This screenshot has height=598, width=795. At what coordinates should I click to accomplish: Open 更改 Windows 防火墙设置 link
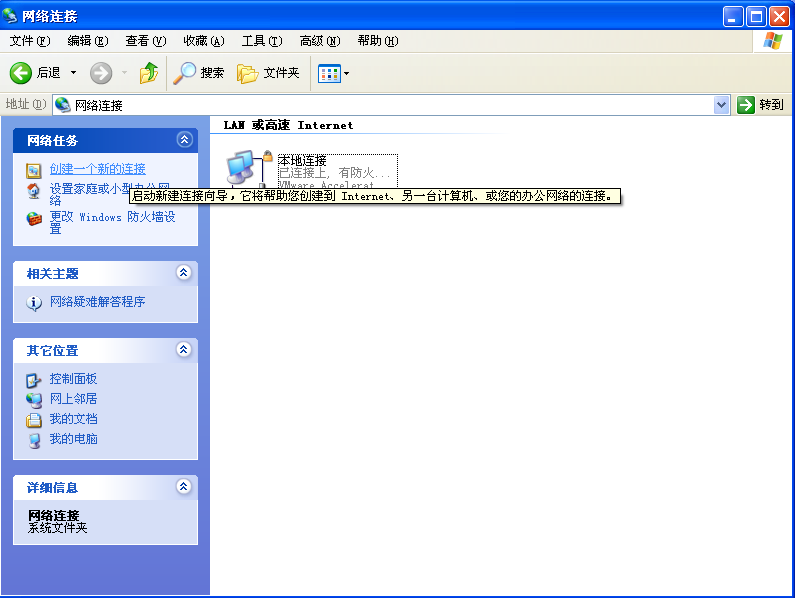pos(113,223)
